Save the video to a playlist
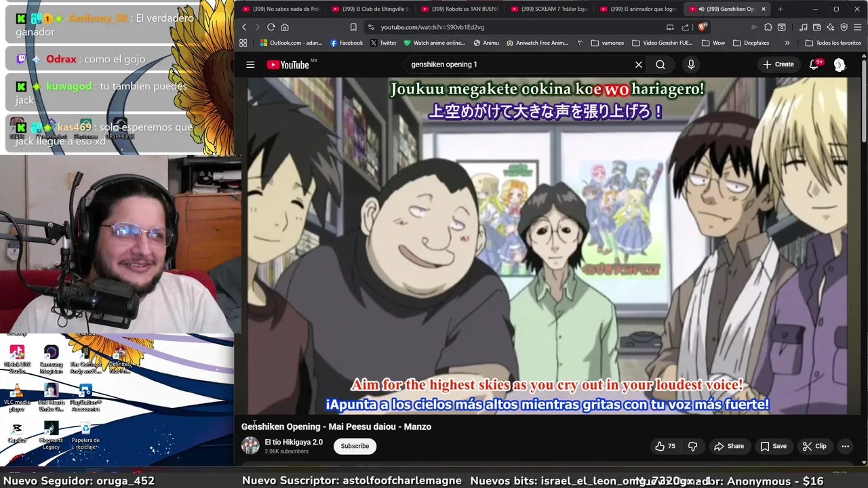The height and width of the screenshot is (488, 868). pyautogui.click(x=773, y=446)
